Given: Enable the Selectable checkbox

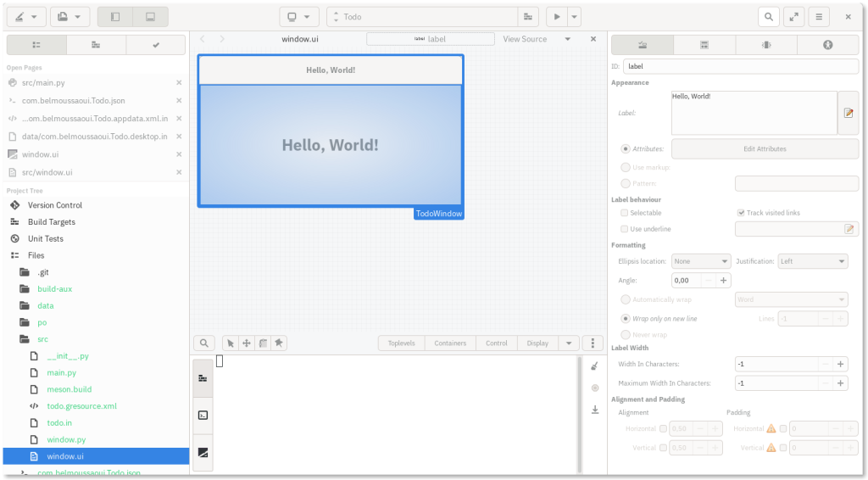Looking at the screenshot, I should (x=625, y=213).
